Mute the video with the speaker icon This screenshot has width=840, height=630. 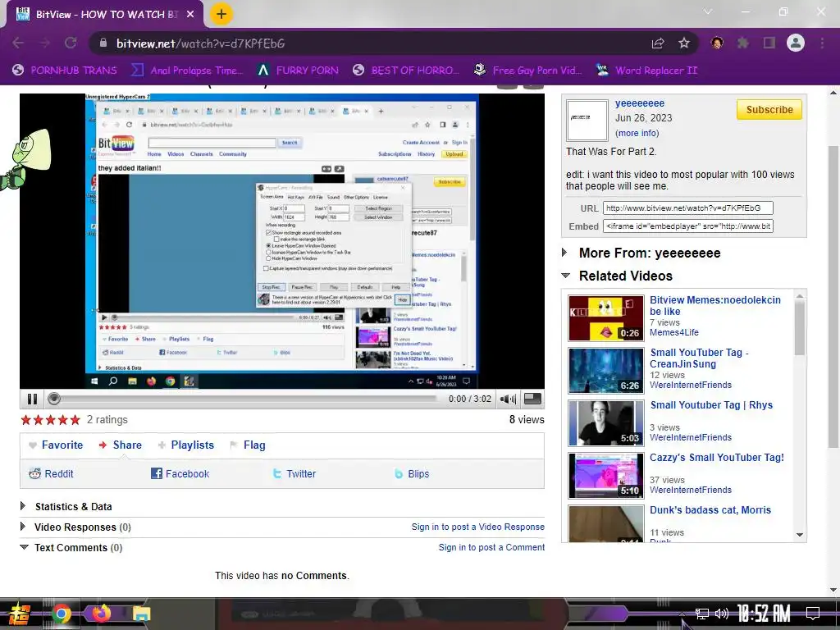pyautogui.click(x=507, y=399)
